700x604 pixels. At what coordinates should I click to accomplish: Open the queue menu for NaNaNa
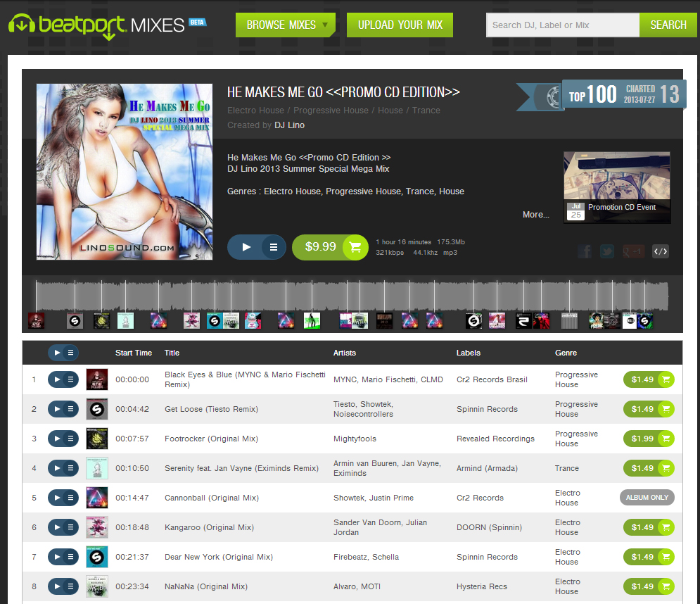point(70,586)
